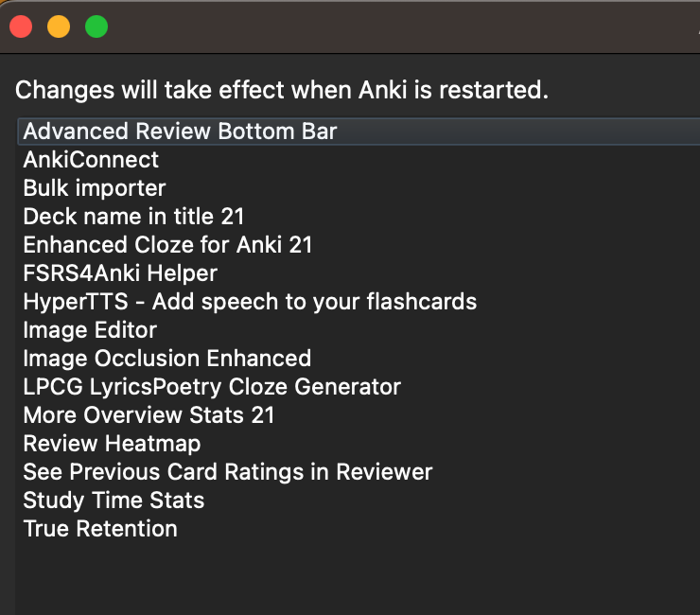Click the restart notice text
The image size is (700, 615).
pos(282,91)
